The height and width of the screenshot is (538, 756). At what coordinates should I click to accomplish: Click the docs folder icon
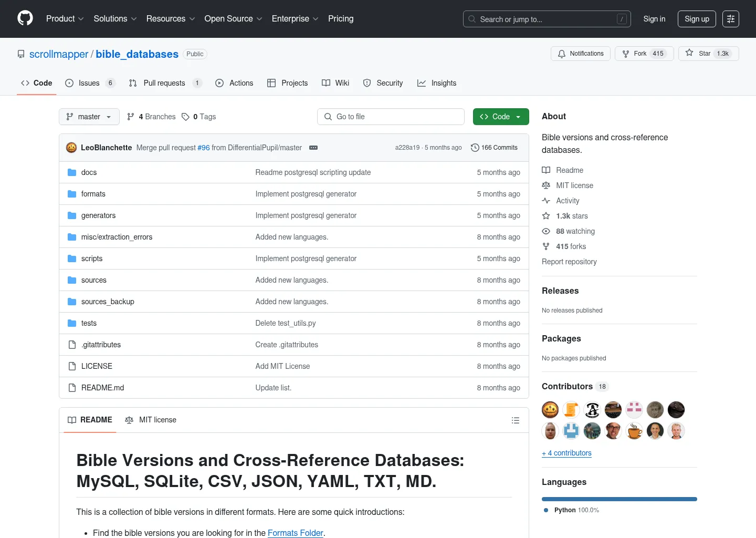(72, 172)
